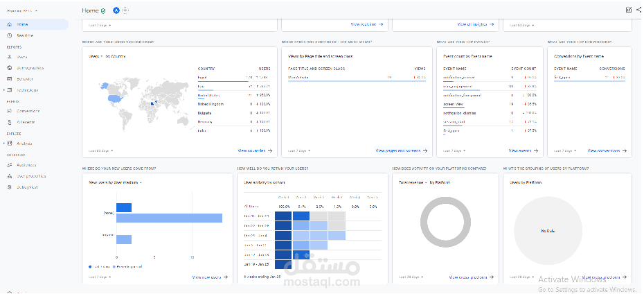Open the Behavior report in the sidebar
Screen dimensions: 644x294
[x=25, y=79]
